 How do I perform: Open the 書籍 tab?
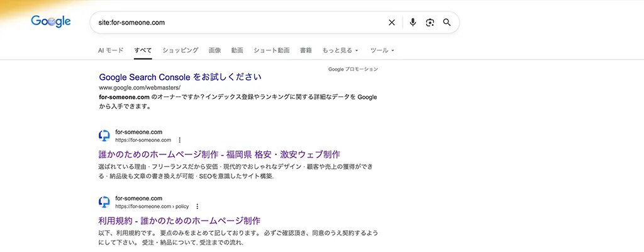(306, 50)
